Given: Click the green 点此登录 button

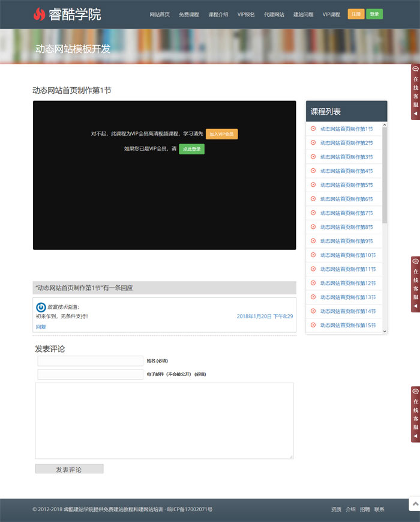Looking at the screenshot, I should (x=191, y=149).
